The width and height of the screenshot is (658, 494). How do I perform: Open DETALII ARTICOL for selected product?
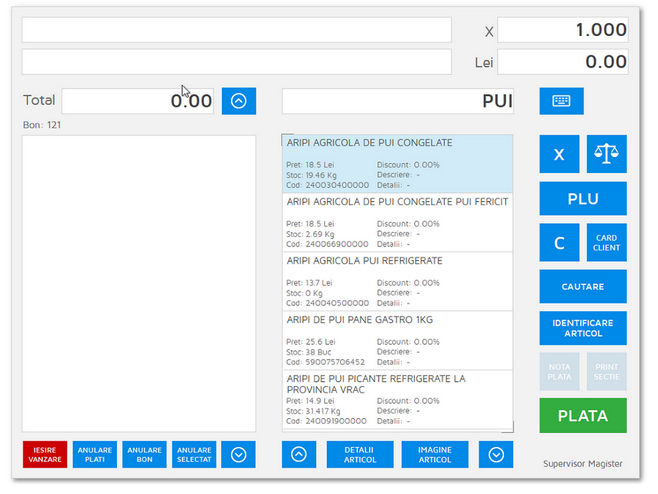(x=359, y=454)
